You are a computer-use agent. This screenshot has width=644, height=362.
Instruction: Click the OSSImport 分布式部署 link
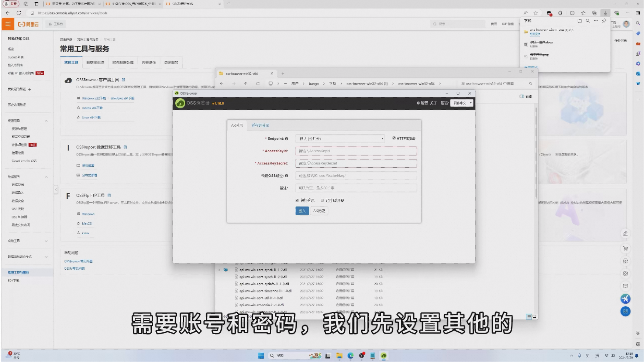(x=89, y=175)
